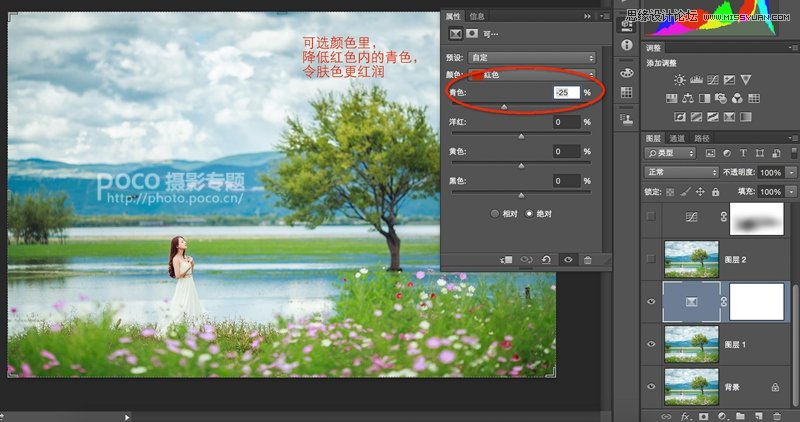Open the Info panel icon in the dock
800x422 pixels.
pos(627,45)
